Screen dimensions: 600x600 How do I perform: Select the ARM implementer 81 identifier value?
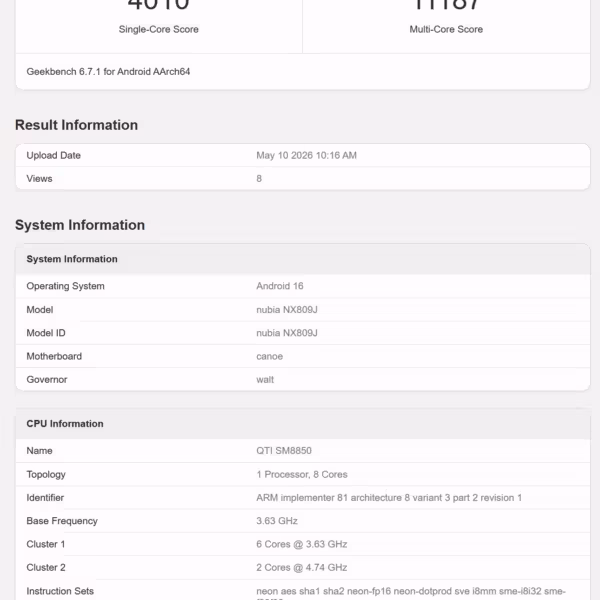pyautogui.click(x=389, y=498)
